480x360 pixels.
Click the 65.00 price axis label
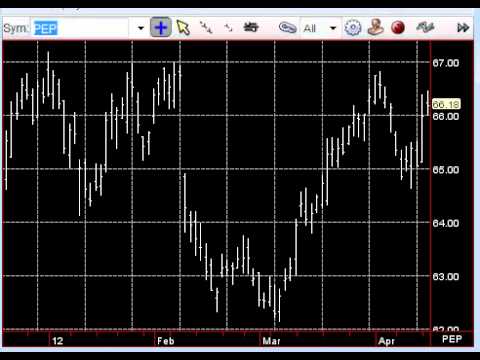pyautogui.click(x=446, y=170)
